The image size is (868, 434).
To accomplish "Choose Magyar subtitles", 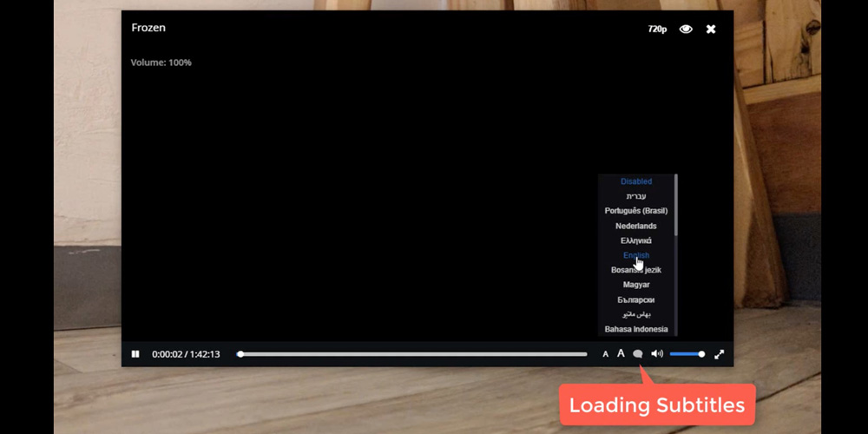I will [x=636, y=285].
